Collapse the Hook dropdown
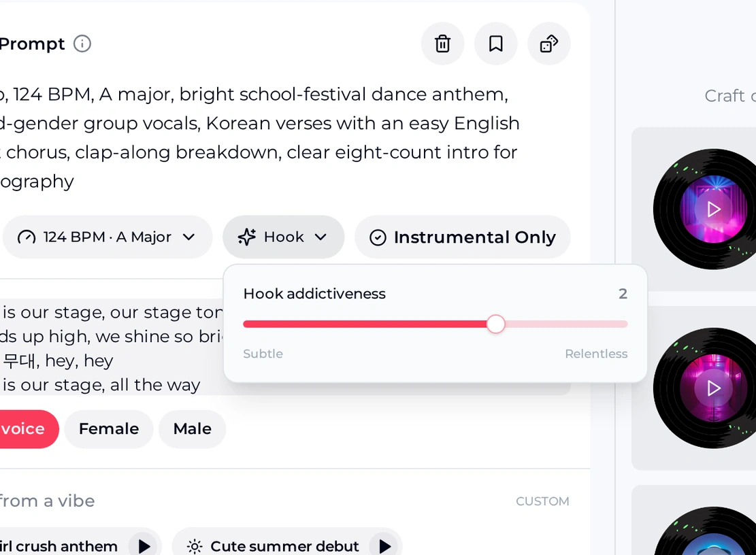Image resolution: width=756 pixels, height=555 pixels. point(283,237)
